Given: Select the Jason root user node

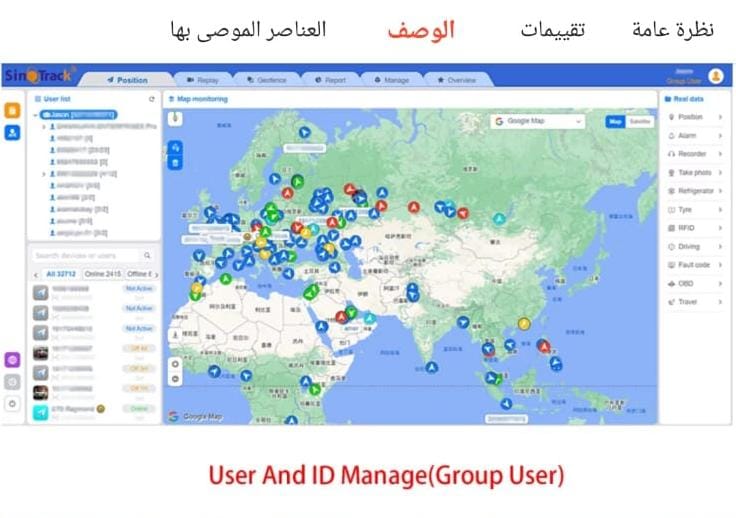Looking at the screenshot, I should (78, 115).
